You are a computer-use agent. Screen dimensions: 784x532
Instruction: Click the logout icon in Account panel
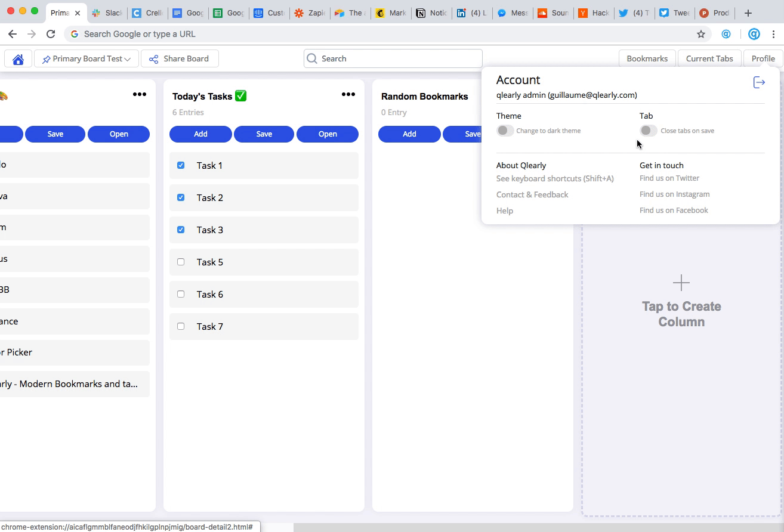pyautogui.click(x=759, y=82)
